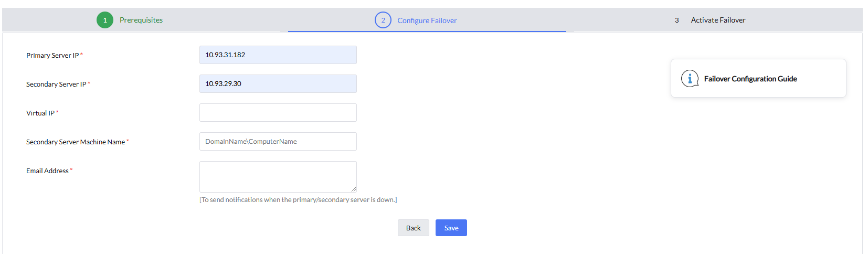Click the info icon beside Failover Configuration Guide

click(x=690, y=79)
